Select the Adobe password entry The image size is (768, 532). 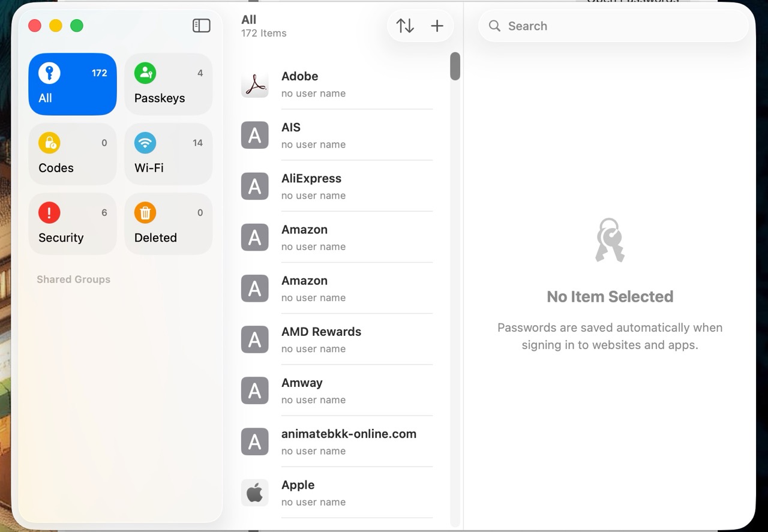[x=337, y=84]
